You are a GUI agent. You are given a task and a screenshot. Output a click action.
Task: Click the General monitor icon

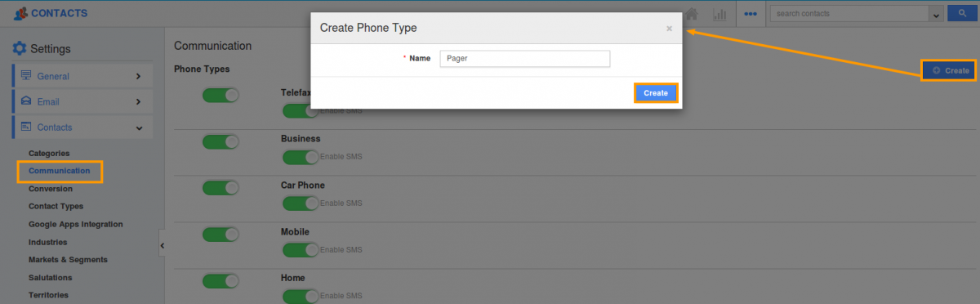26,76
